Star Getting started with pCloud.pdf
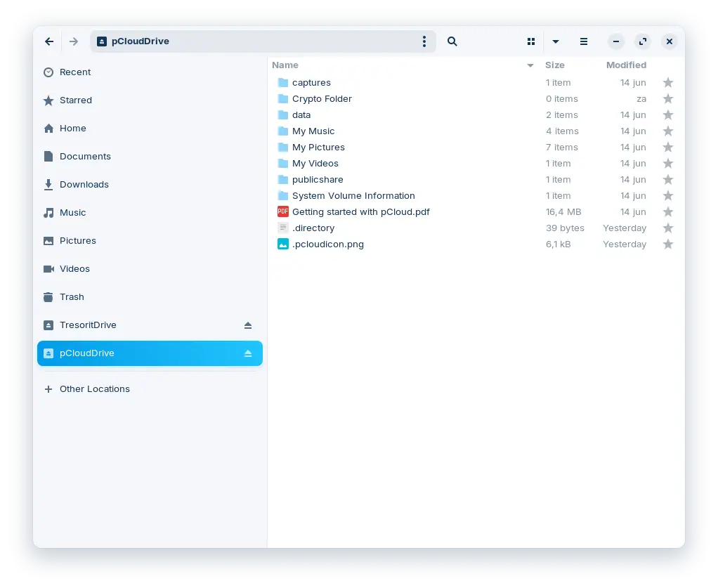718x588 pixels. [x=668, y=212]
